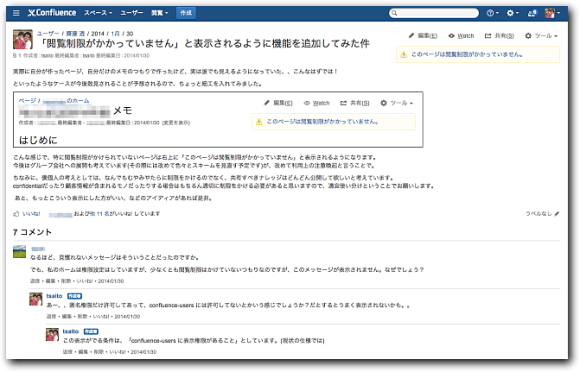Click the magnifier icon in the search box
580x372 pixels.
(394, 13)
